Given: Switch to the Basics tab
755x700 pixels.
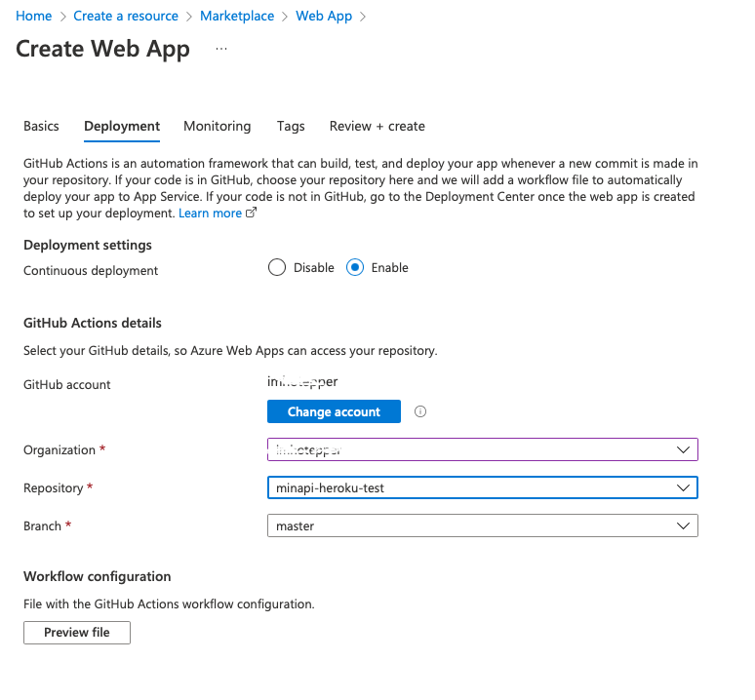Looking at the screenshot, I should click(x=41, y=126).
